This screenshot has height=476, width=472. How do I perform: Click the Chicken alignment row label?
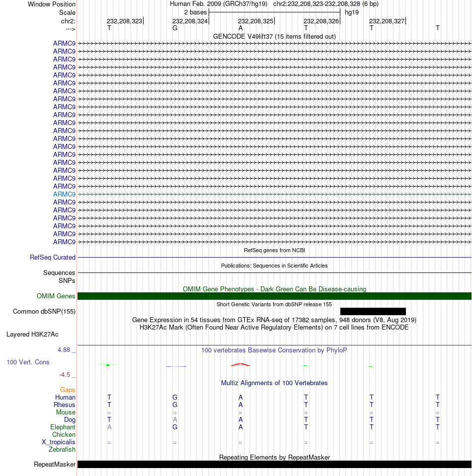click(x=64, y=435)
